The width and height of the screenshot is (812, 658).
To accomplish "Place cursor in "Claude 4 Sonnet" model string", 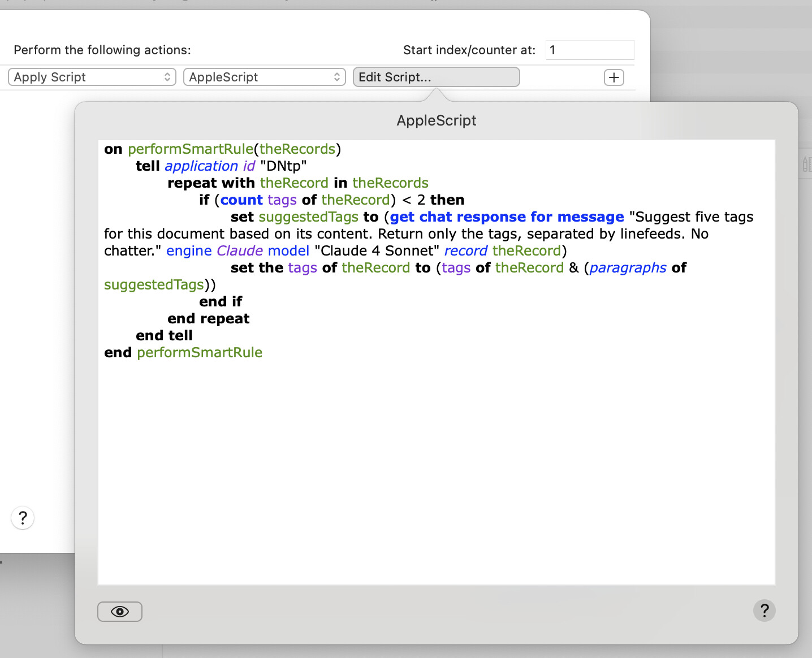I will click(x=377, y=251).
